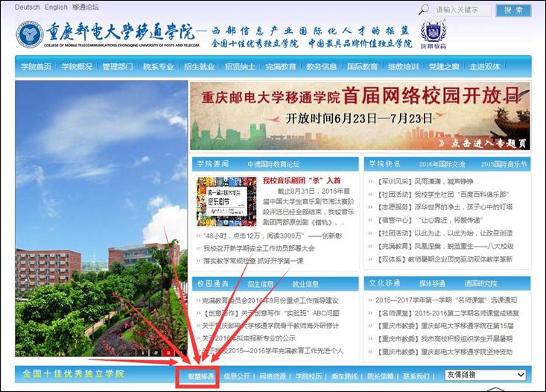
Task: Click the 智慧移通 footer link
Action: click(x=197, y=376)
